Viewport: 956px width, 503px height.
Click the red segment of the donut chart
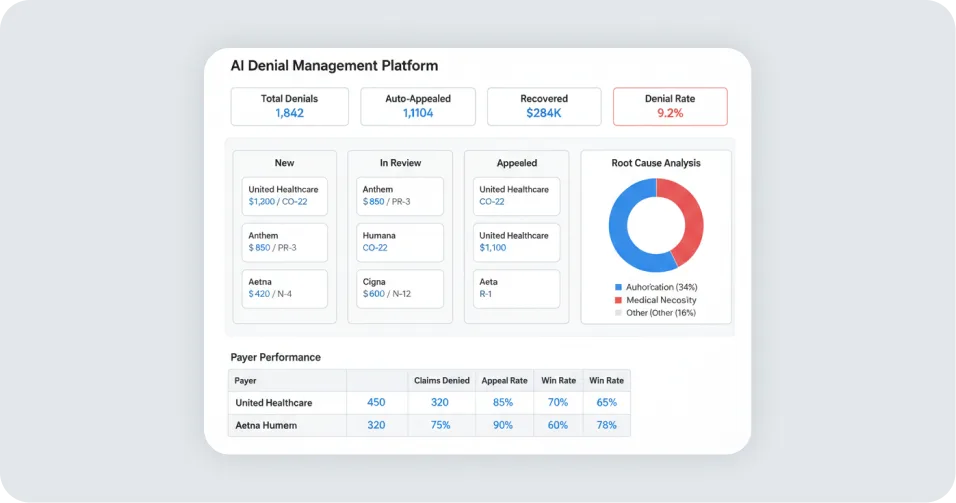(691, 216)
